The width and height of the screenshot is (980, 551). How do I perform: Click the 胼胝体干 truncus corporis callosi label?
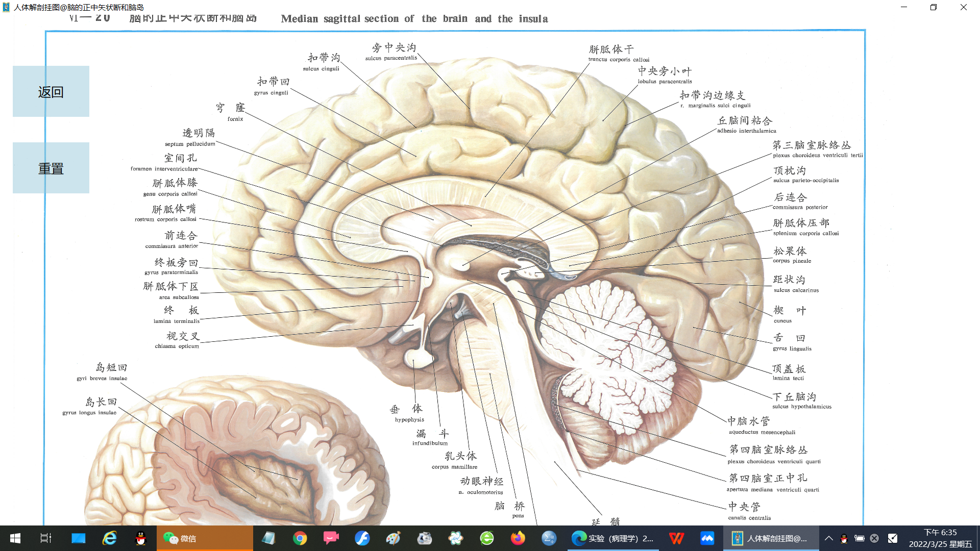coord(611,50)
